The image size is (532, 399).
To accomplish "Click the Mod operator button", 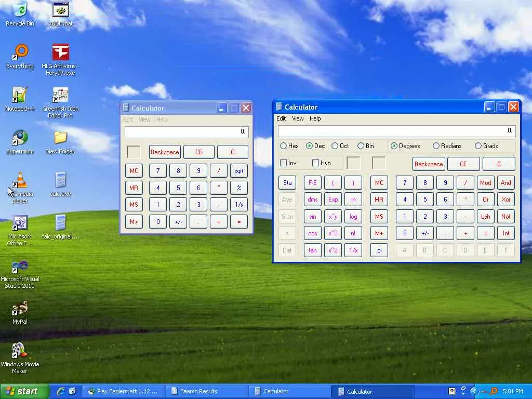I will (486, 182).
